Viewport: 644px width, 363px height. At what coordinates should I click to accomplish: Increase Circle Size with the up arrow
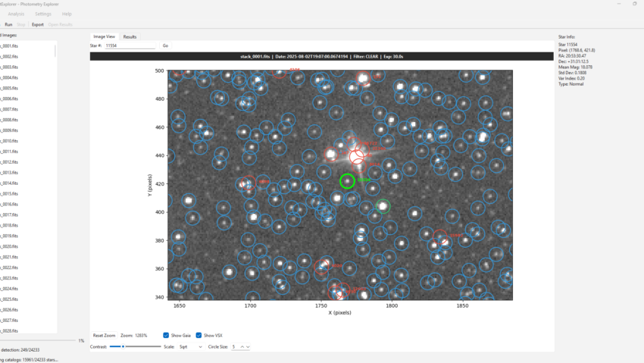point(242,346)
